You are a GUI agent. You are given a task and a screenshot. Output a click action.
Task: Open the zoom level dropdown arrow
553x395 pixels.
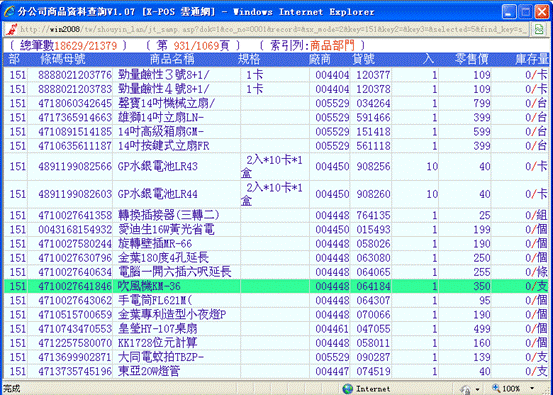[532, 389]
